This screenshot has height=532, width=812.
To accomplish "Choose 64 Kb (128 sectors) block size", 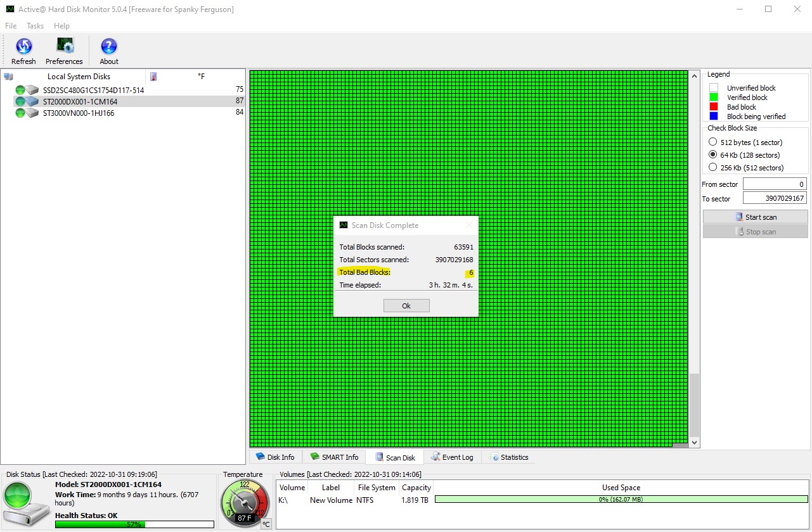I will (713, 155).
